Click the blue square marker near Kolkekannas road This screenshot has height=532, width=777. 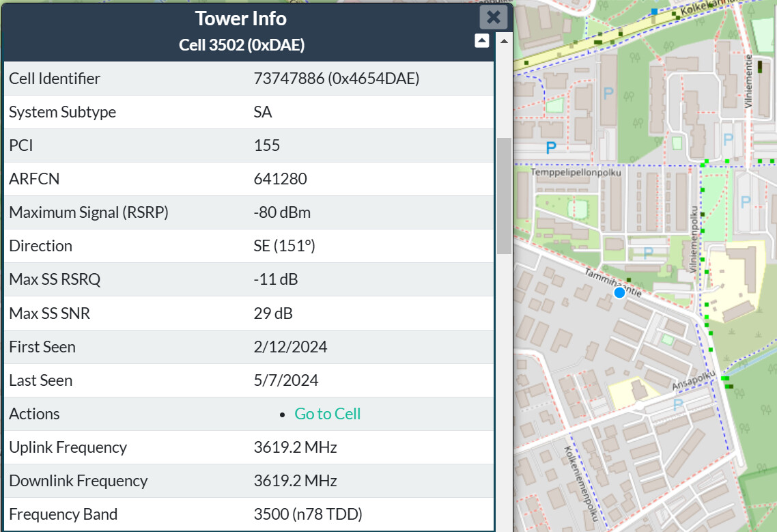654,12
